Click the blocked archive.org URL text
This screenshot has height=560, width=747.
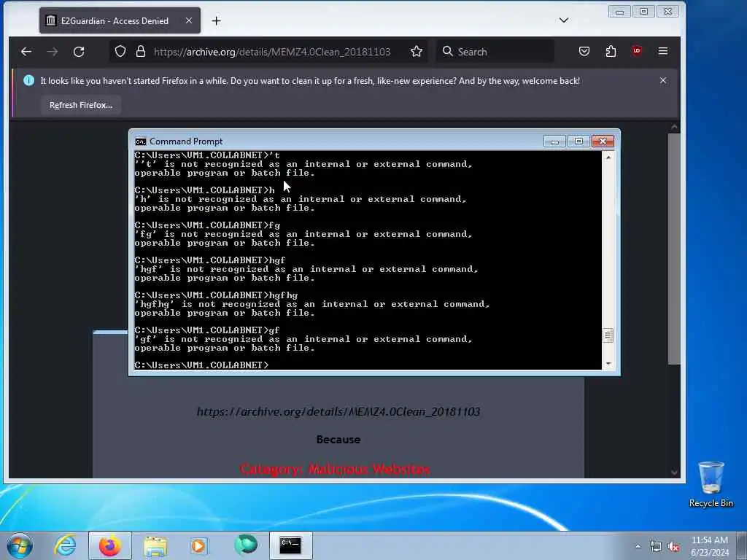[x=338, y=411]
